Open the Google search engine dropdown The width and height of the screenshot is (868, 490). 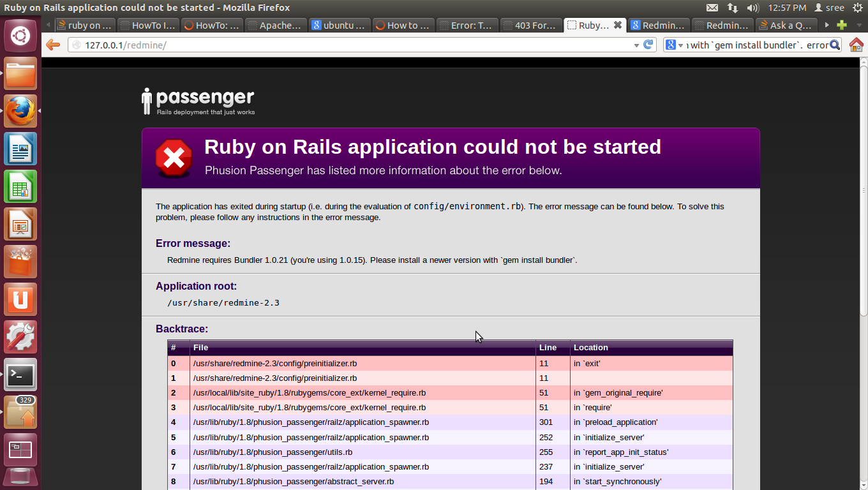pos(674,45)
